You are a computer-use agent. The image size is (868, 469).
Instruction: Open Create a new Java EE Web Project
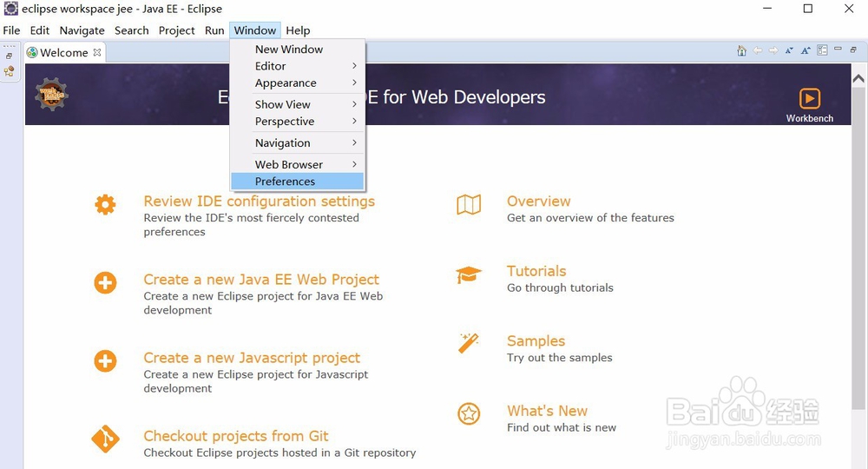coord(261,279)
